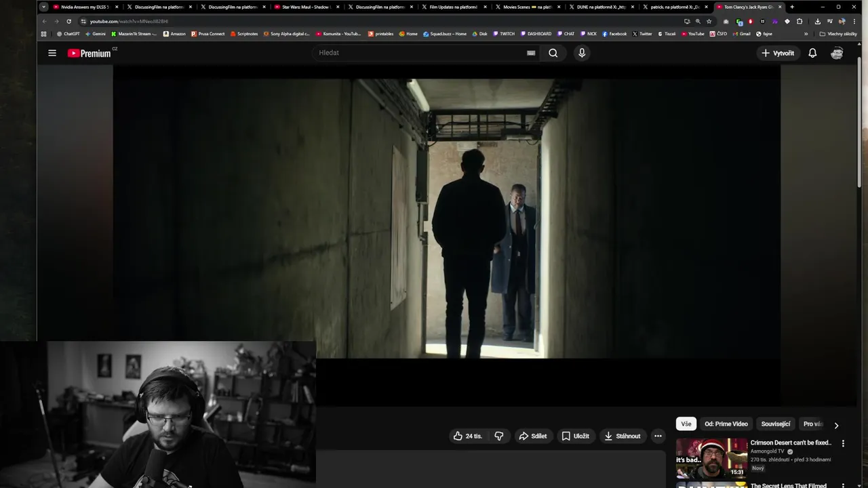Viewport: 868px width, 488px height.
Task: Open the Twitter bookmark
Action: click(642, 33)
